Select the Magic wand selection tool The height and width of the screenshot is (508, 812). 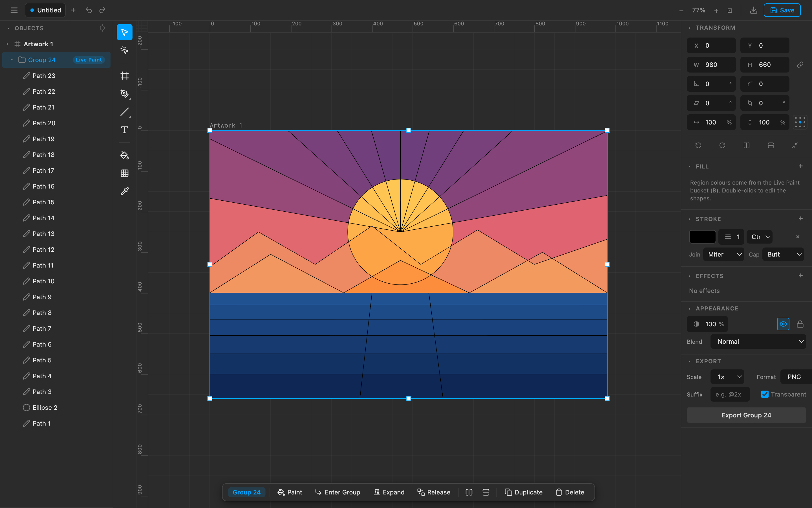point(125,50)
